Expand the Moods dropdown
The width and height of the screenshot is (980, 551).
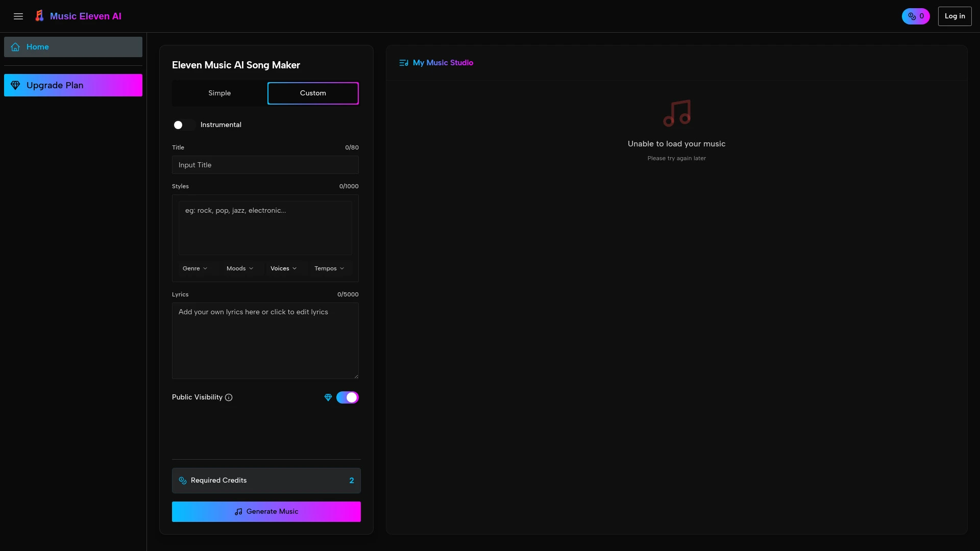click(239, 268)
